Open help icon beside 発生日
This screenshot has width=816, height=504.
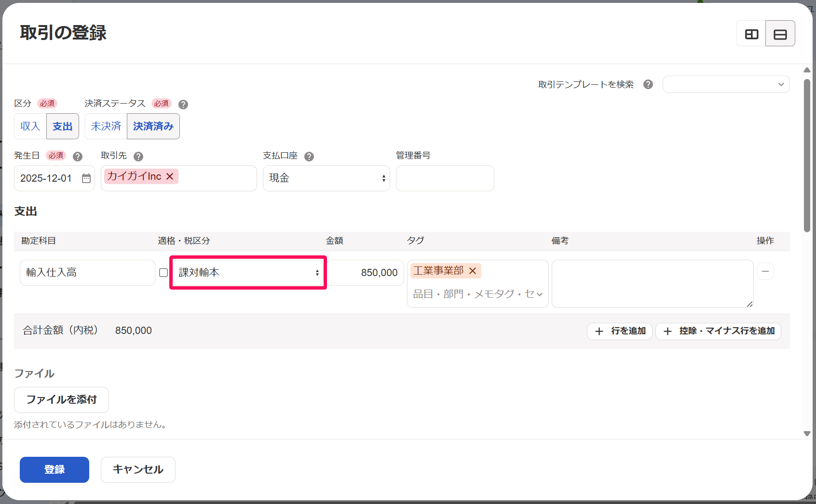point(78,157)
